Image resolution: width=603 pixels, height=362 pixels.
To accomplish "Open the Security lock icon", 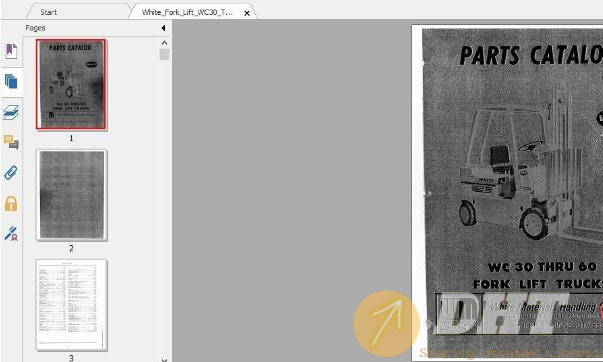I will [11, 203].
